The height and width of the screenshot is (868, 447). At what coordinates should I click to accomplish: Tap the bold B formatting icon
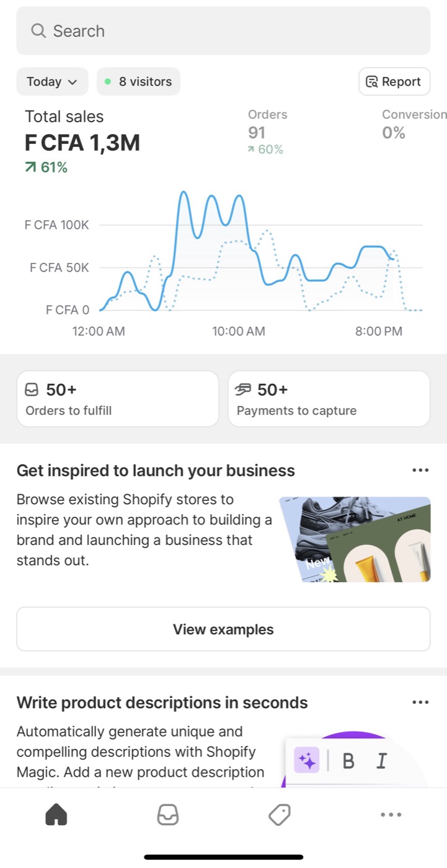tap(348, 761)
